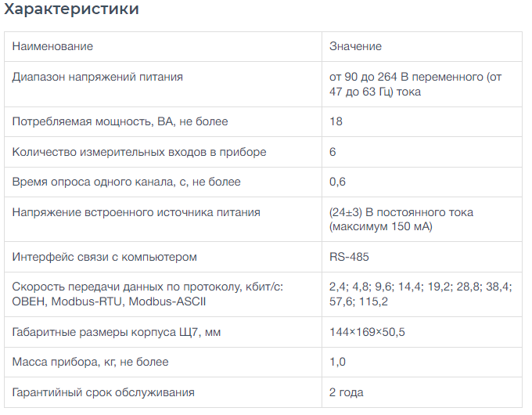
Task: Select the Масса прибора row label
Action: (90, 362)
